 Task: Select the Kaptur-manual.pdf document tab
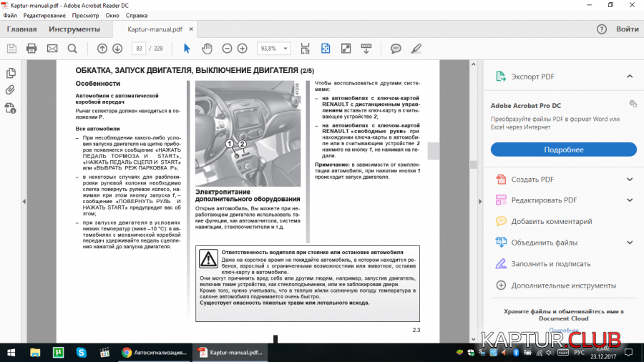point(155,29)
